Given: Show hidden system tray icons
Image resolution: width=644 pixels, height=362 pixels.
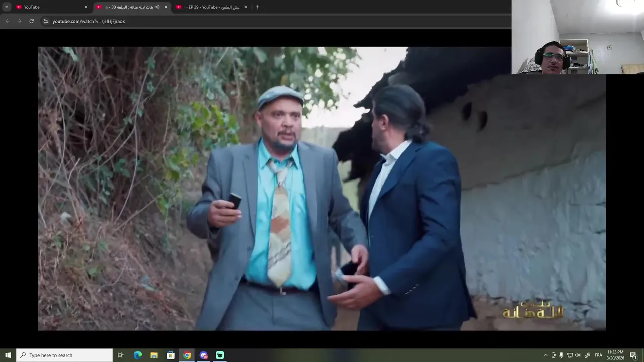Looking at the screenshot, I should point(545,355).
